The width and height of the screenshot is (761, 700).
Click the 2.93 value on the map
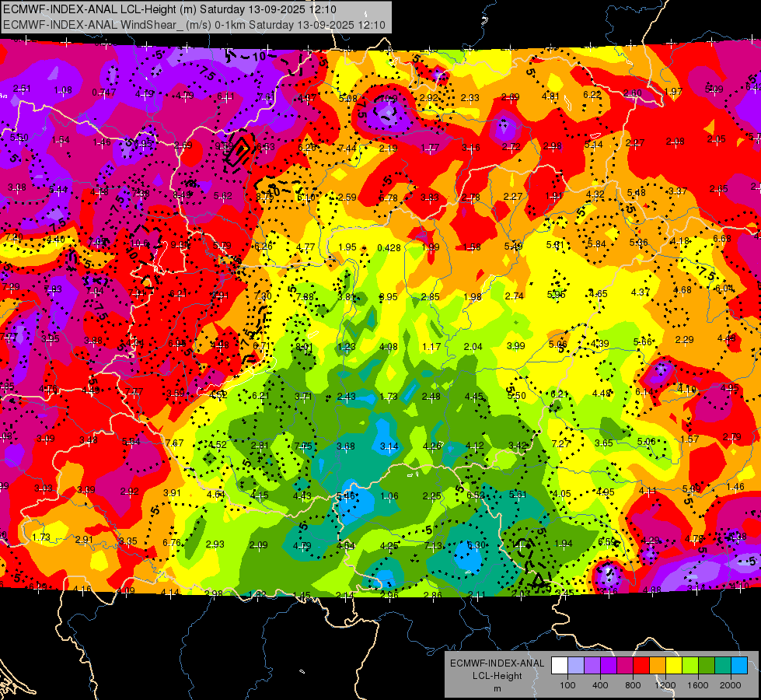coord(215,544)
